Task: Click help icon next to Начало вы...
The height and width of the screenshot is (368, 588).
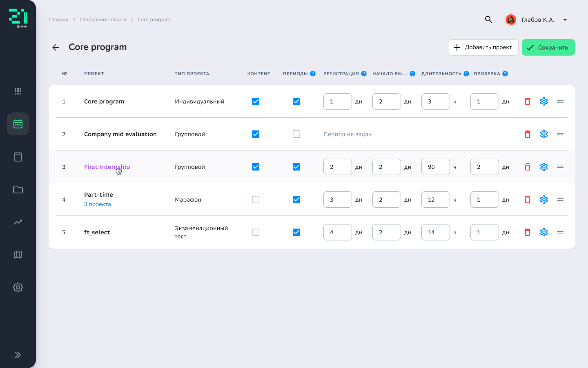Action: coord(412,74)
